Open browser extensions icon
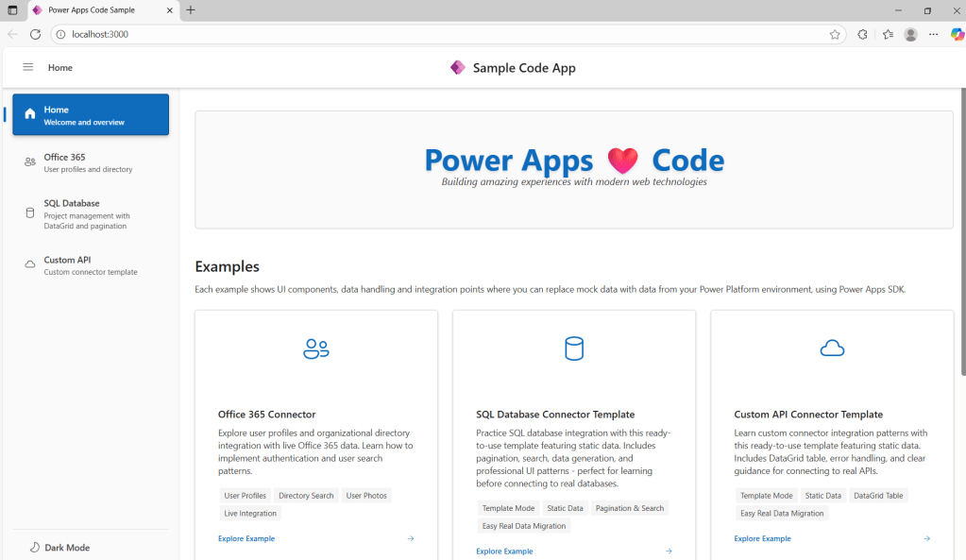The height and width of the screenshot is (560, 966). (862, 34)
